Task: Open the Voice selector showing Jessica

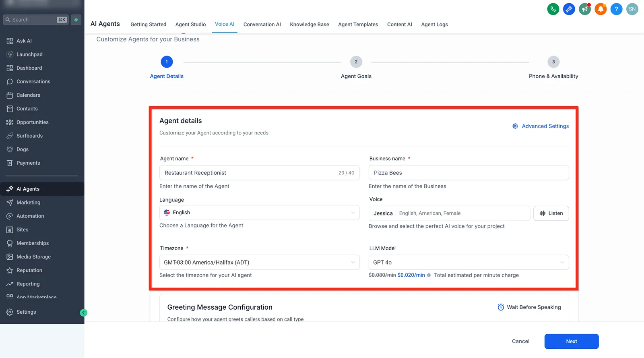Action: click(449, 213)
